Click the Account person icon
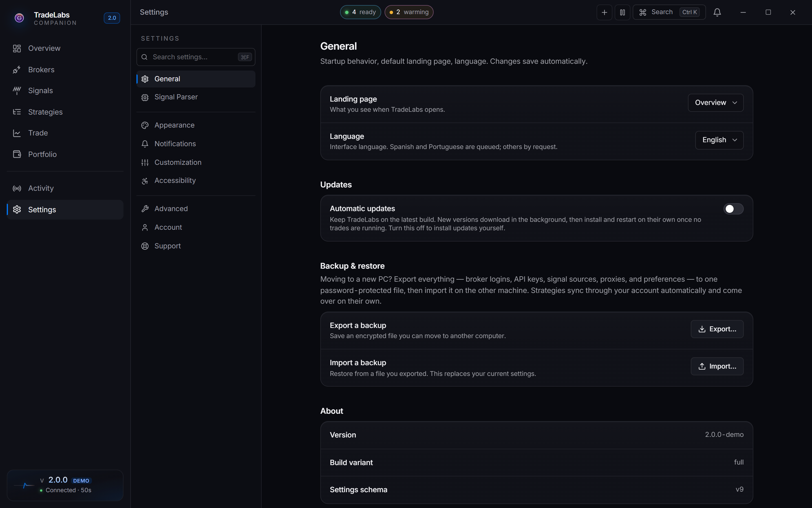The width and height of the screenshot is (812, 508). coord(145,227)
